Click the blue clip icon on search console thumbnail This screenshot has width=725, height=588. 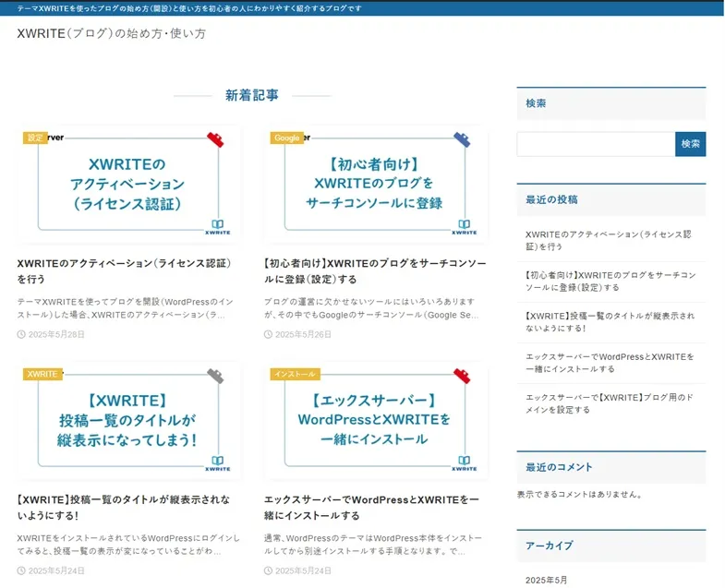[x=462, y=139]
